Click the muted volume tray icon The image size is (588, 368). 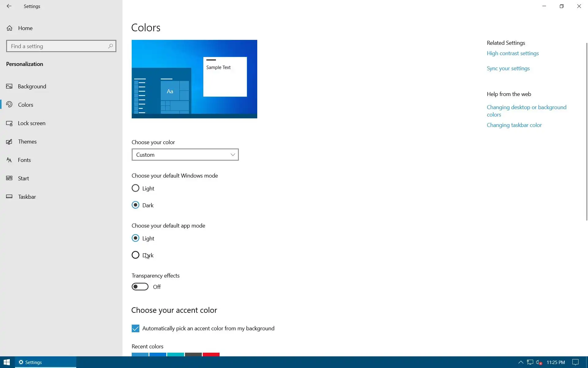click(x=539, y=362)
